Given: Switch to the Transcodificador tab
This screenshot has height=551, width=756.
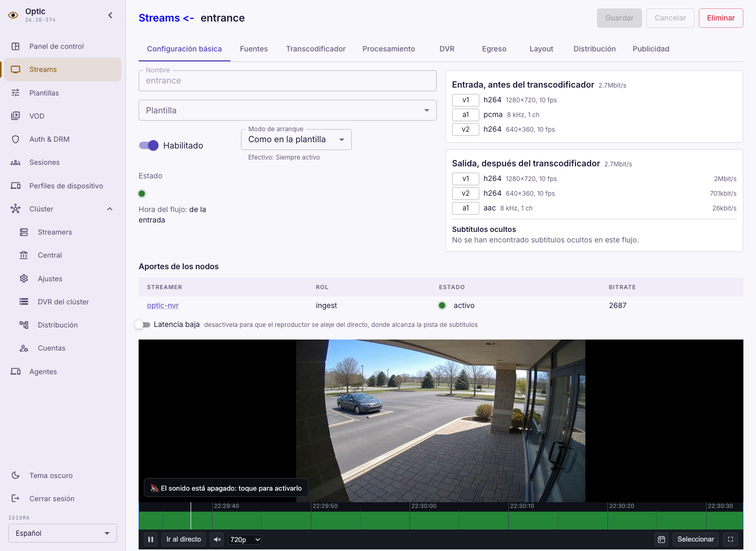Looking at the screenshot, I should tap(316, 49).
